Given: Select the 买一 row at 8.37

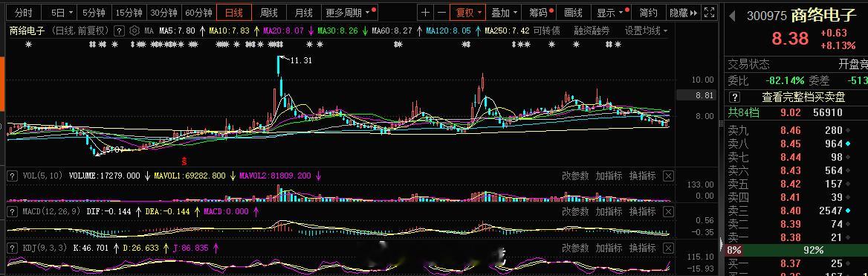Looking at the screenshot, I should point(796,263).
